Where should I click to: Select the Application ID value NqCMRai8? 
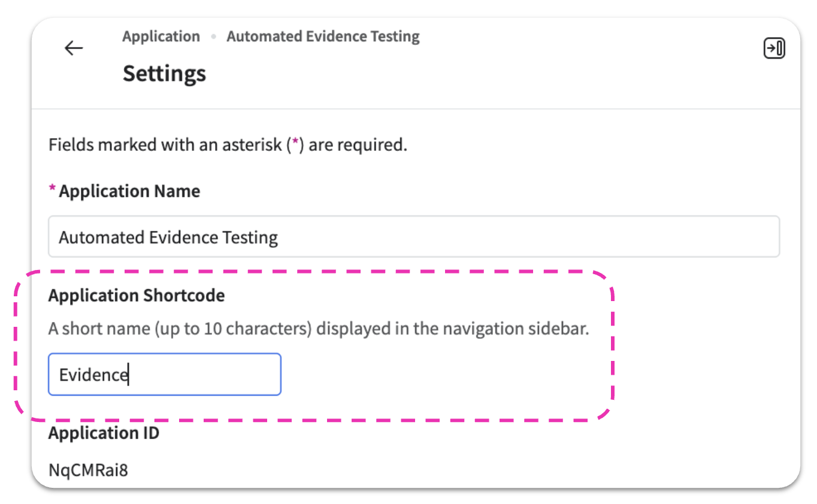point(88,470)
